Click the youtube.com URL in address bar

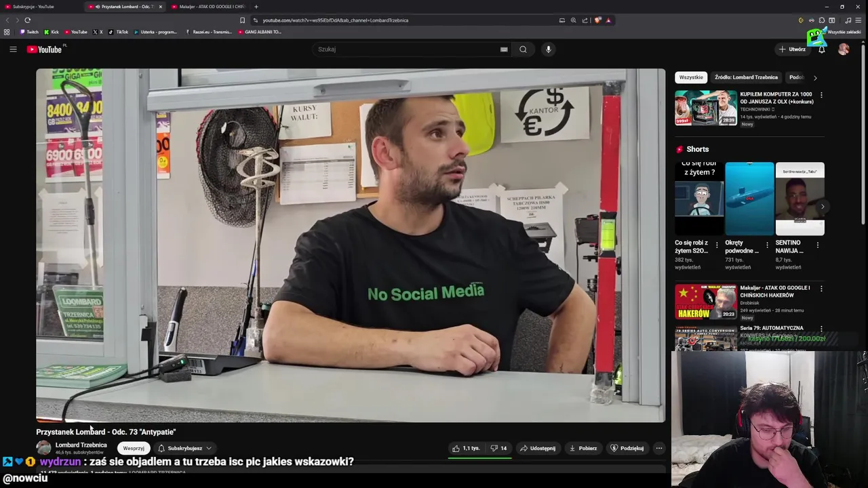click(x=335, y=20)
